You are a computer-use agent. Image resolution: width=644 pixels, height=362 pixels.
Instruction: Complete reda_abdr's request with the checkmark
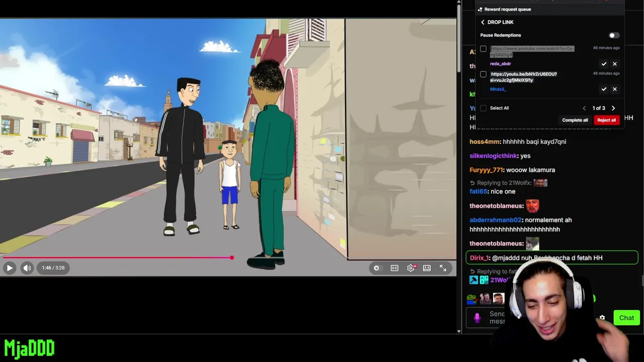604,64
